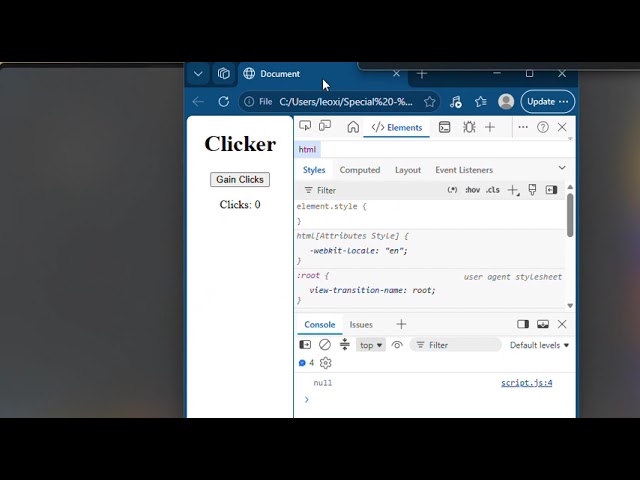This screenshot has width=640, height=480.
Task: Open console settings gear
Action: pyautogui.click(x=325, y=363)
